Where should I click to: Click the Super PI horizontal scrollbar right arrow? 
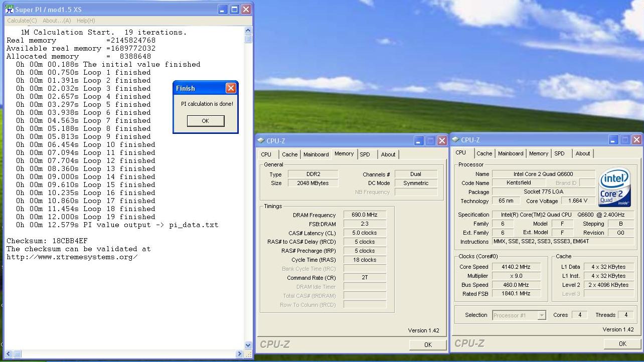click(240, 353)
